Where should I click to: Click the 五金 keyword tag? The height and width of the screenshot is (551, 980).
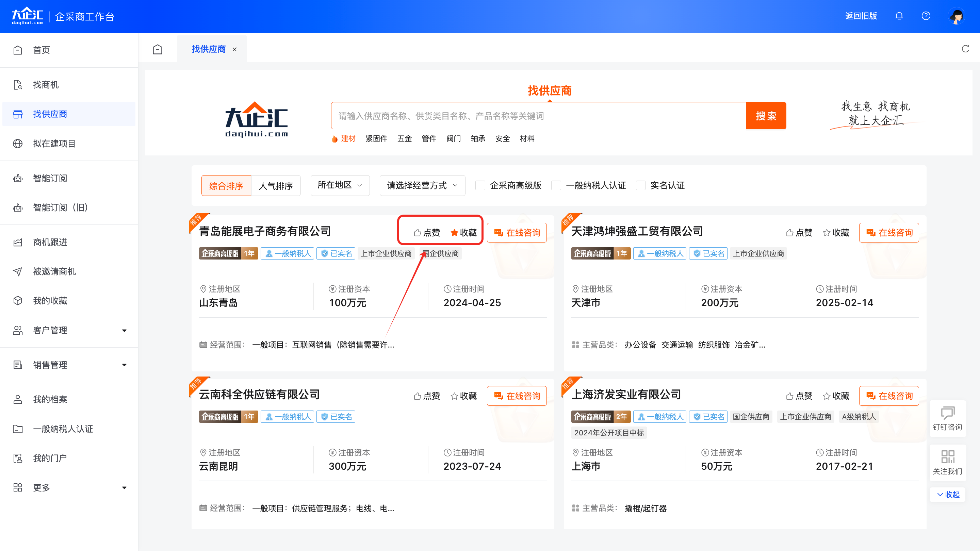(x=404, y=139)
